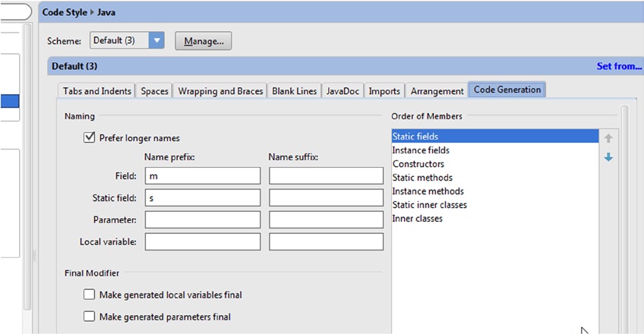This screenshot has height=334, width=644.
Task: Select Constructors in Order of Members
Action: coord(418,164)
